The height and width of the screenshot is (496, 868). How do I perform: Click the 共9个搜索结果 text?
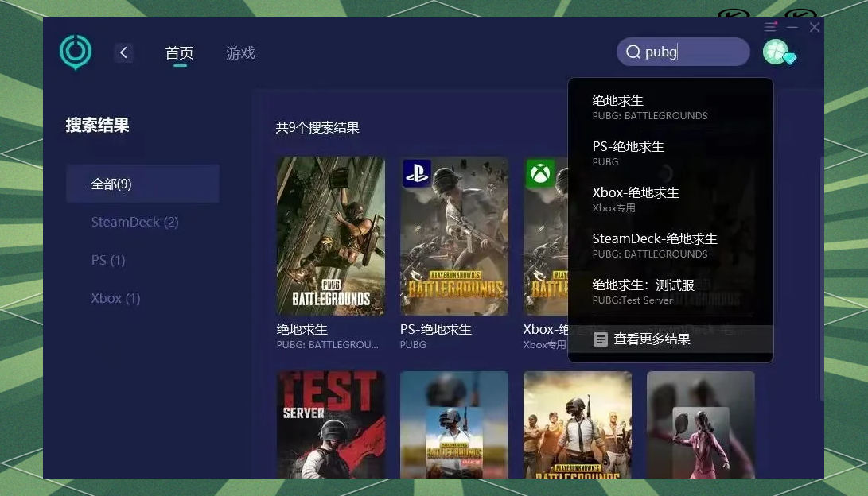(317, 128)
